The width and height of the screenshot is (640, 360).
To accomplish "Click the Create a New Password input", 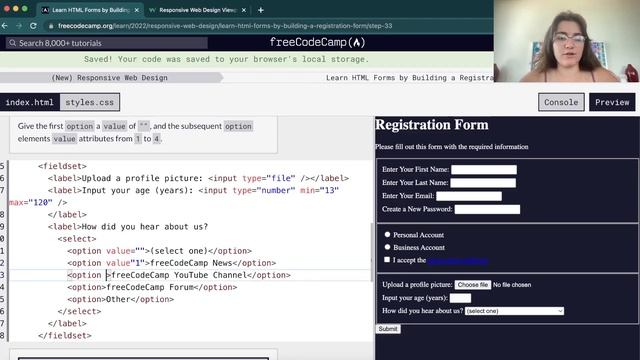I will (487, 209).
